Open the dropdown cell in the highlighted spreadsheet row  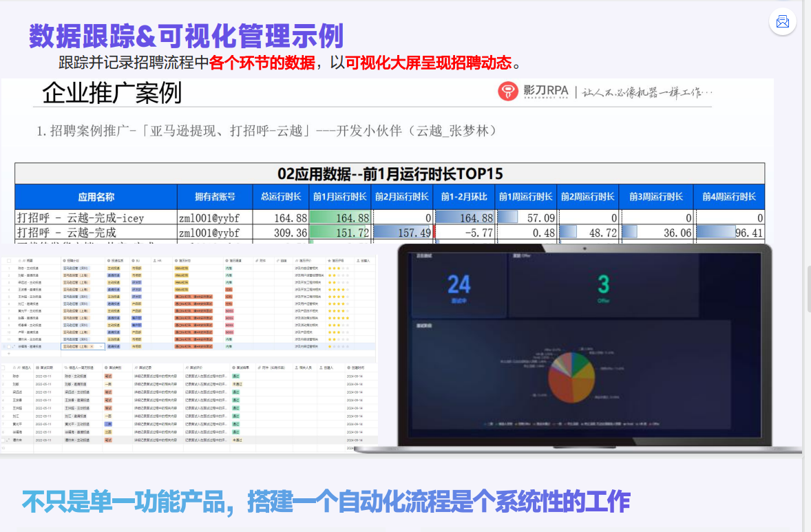tap(83, 346)
